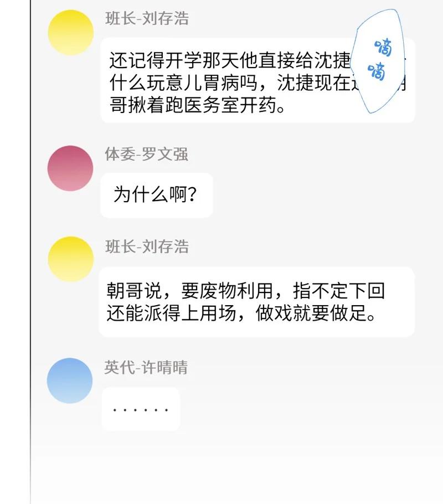Open 罗文强's pink avatar
This screenshot has height=504, width=443.
70,168
